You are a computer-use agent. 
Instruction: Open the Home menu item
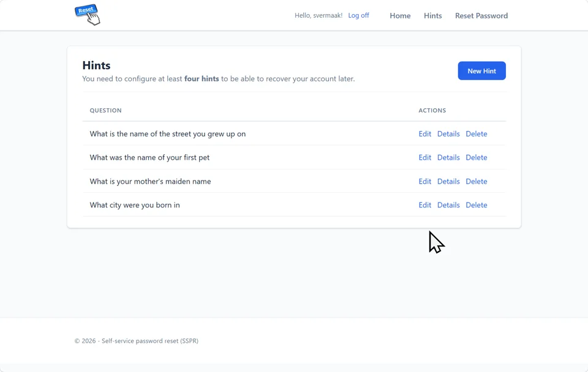tap(400, 16)
